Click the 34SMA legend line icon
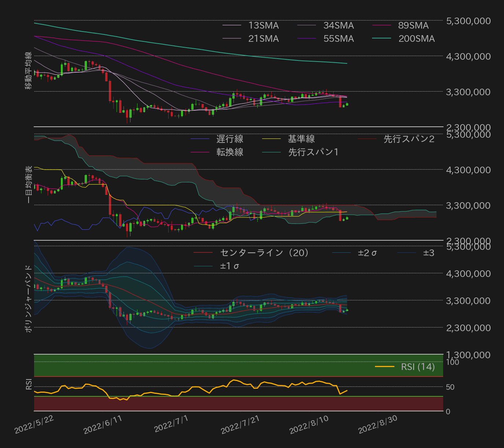The image size is (504, 448). tap(307, 26)
